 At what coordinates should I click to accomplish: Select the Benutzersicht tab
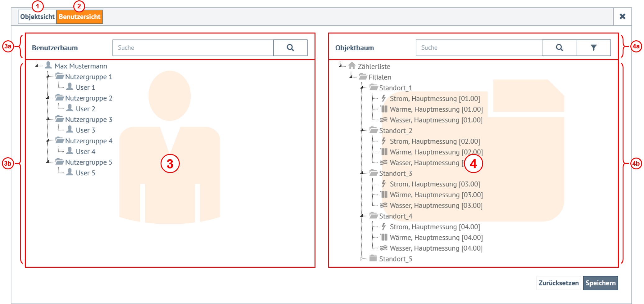[79, 17]
